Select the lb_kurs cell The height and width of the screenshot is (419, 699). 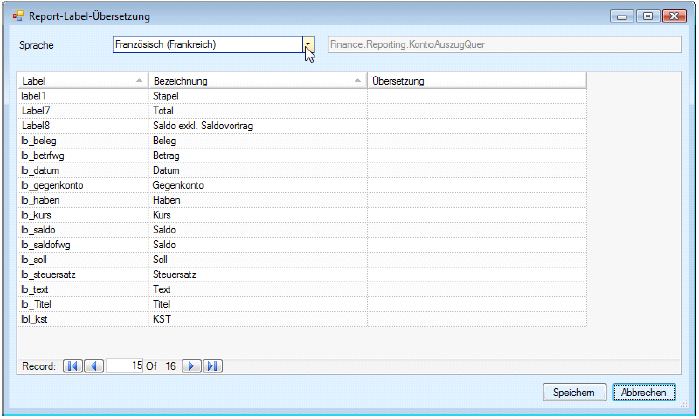83,215
